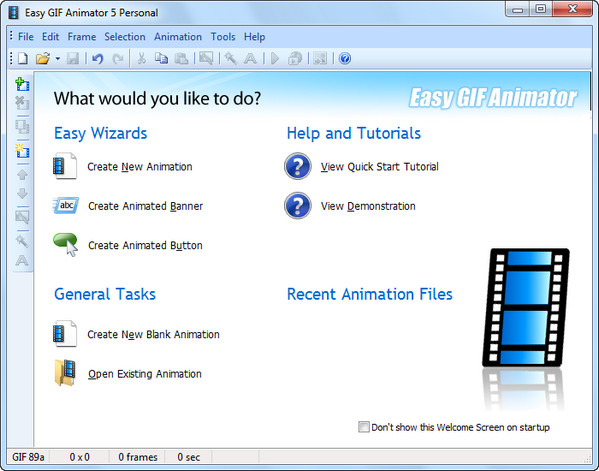Click the export image toolbar icon
Image resolution: width=599 pixels, height=471 pixels.
coord(320,58)
